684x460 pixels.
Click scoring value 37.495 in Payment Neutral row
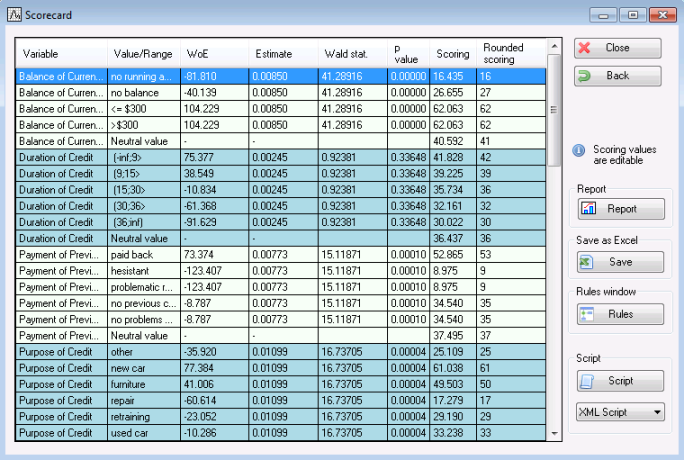453,336
